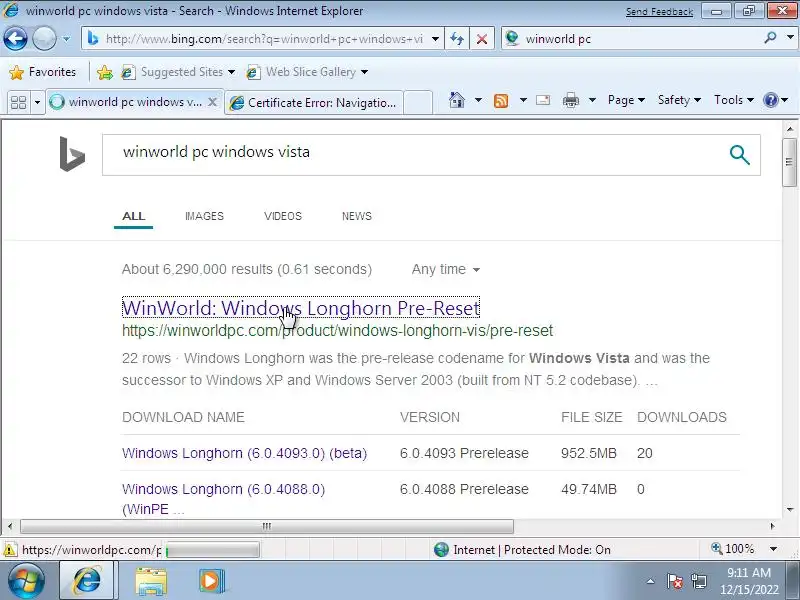800x600 pixels.
Task: Open the 'Any time' date filter
Action: tap(446, 269)
